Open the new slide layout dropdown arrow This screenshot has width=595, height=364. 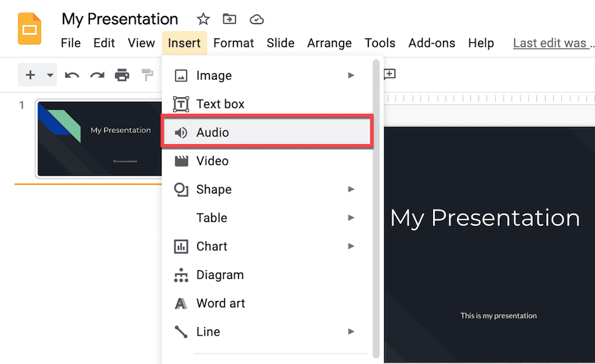click(50, 75)
